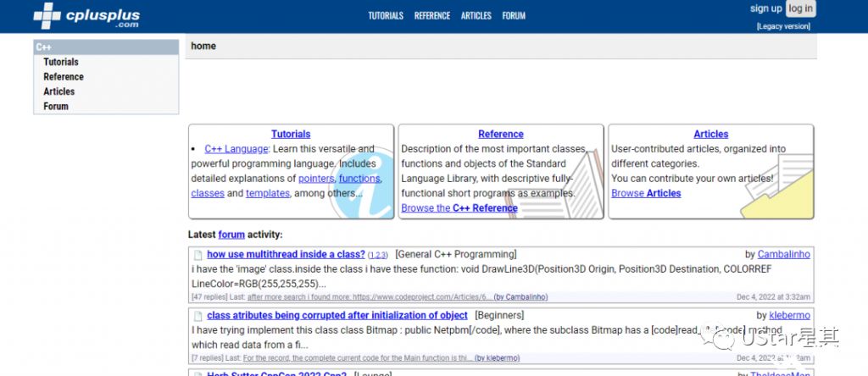
Task: Click '(by klebermo)' in last reply line
Action: coord(497,357)
